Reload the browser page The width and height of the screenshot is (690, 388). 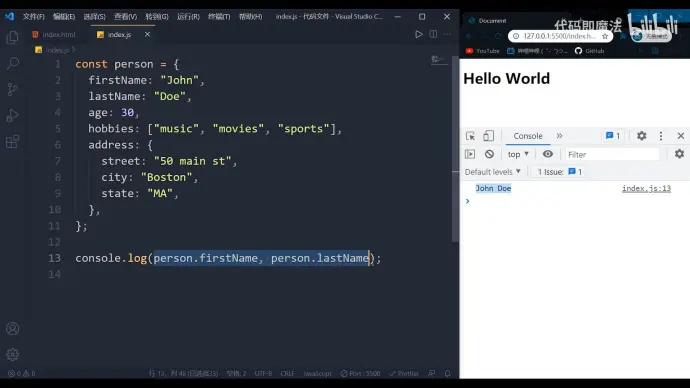498,36
